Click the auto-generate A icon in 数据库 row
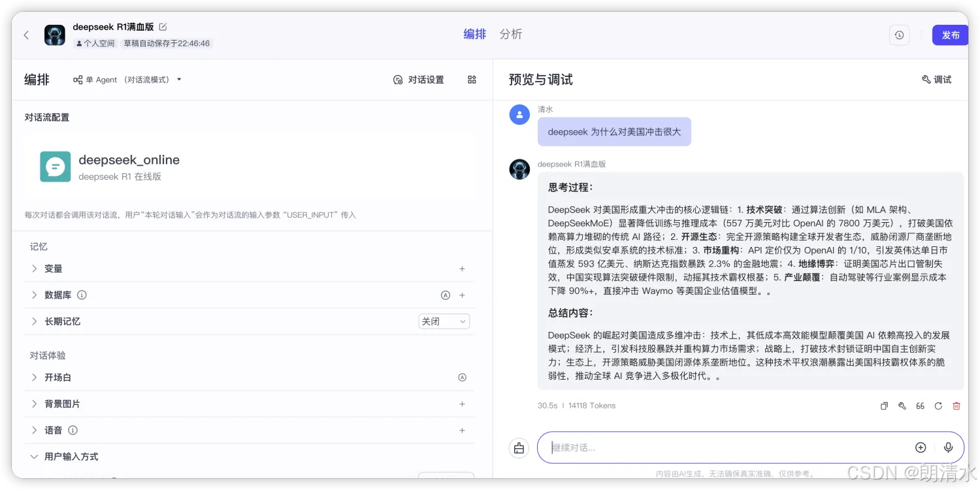This screenshot has height=490, width=980. click(446, 295)
